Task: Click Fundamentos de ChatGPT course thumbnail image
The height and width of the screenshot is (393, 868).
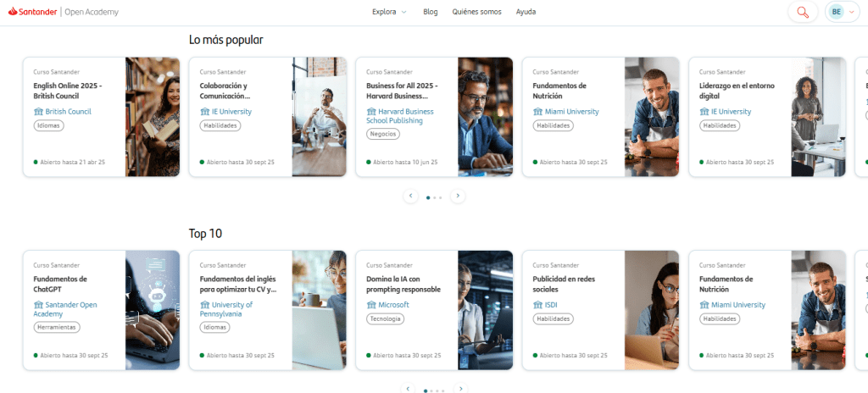Action: [x=153, y=310]
